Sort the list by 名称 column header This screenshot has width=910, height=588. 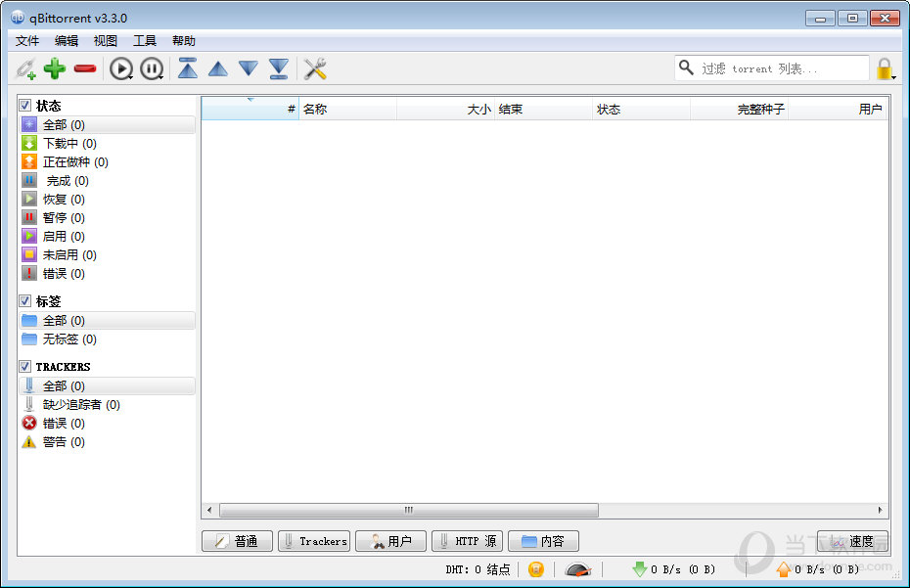(347, 109)
